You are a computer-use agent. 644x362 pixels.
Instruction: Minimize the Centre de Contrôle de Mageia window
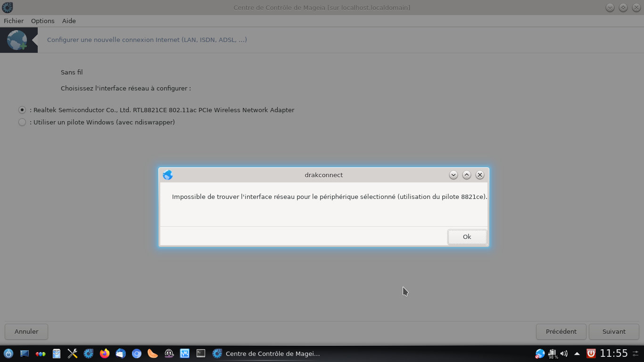[x=610, y=8]
